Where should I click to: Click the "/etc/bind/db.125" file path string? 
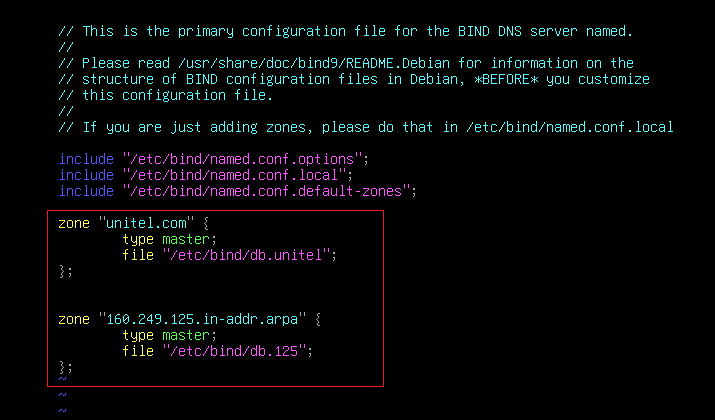pos(234,351)
